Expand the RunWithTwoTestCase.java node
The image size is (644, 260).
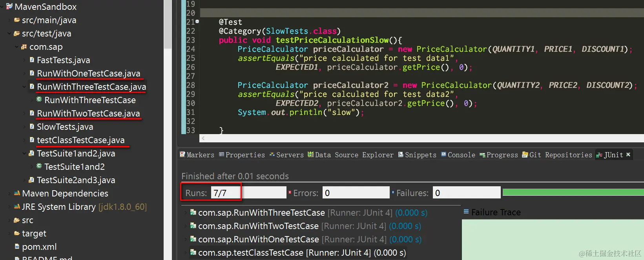(x=24, y=113)
